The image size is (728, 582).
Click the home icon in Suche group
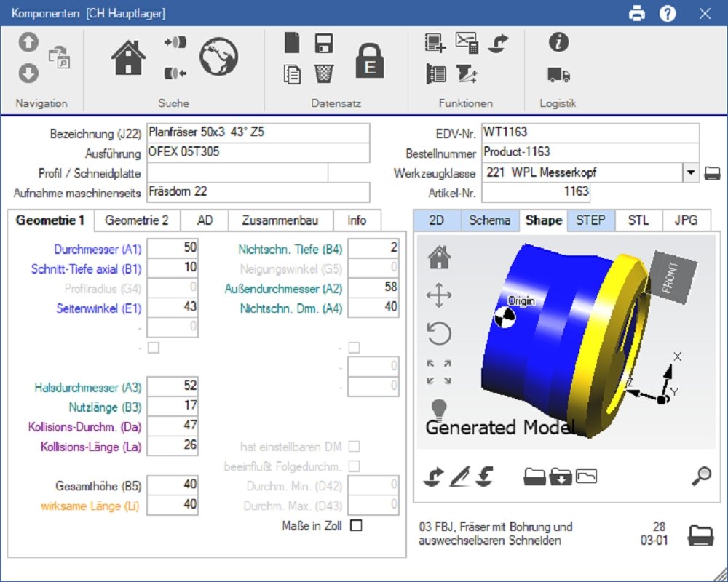click(x=128, y=57)
